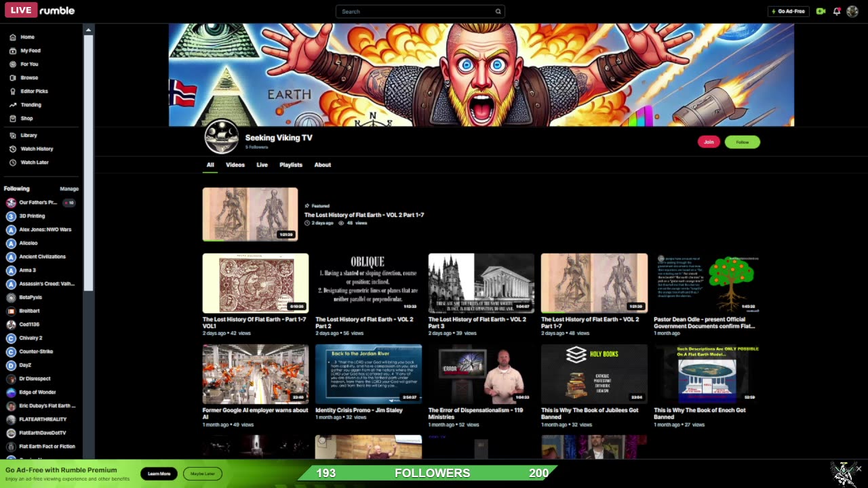
Task: Click the Maybe Later button
Action: [x=203, y=474]
